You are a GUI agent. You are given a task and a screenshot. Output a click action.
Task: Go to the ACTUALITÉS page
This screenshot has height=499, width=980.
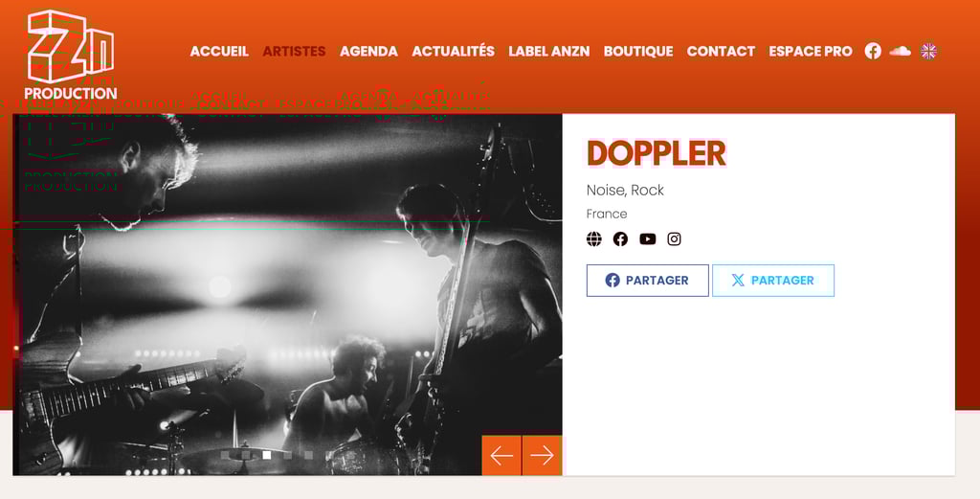click(453, 52)
